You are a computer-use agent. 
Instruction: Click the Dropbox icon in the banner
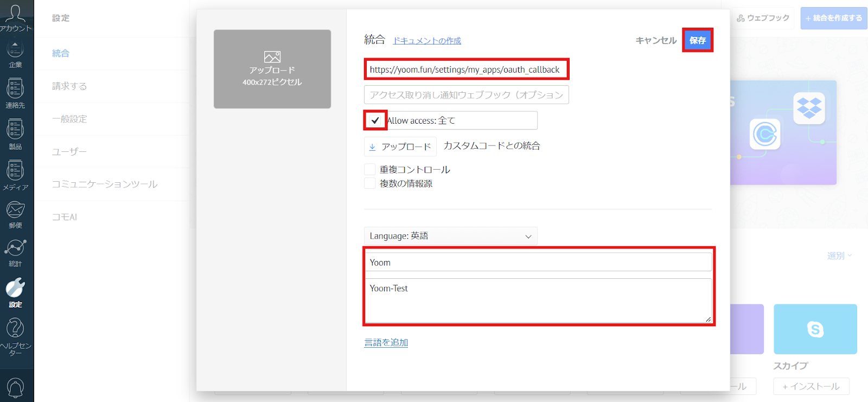click(809, 108)
